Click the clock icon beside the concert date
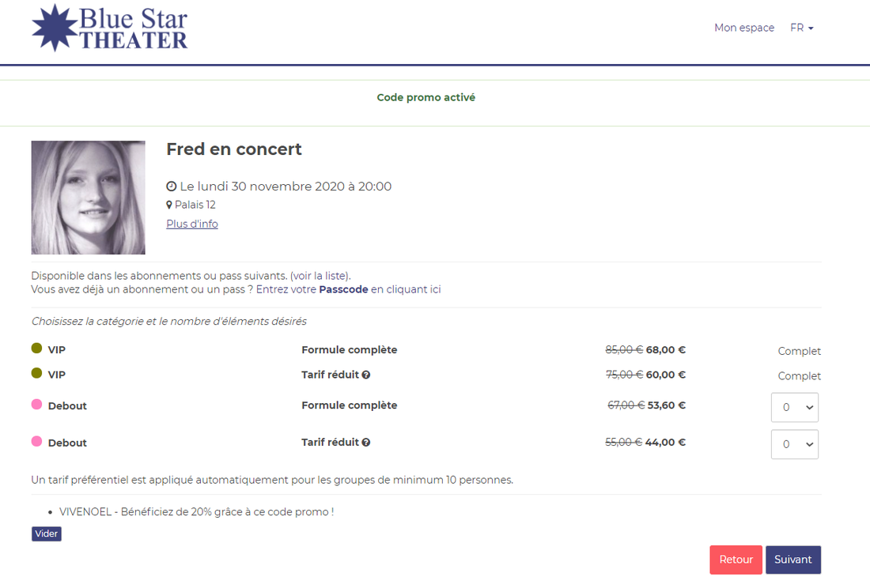 click(x=172, y=187)
